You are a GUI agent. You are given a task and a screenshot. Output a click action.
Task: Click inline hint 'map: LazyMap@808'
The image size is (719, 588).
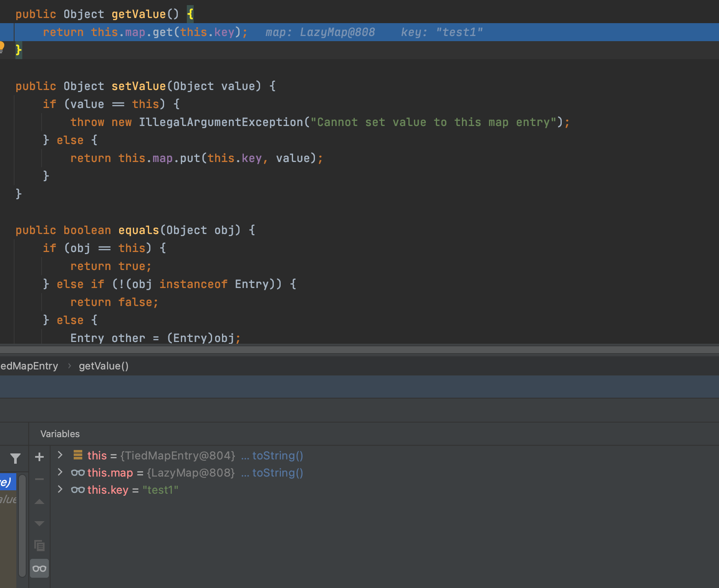pyautogui.click(x=320, y=32)
